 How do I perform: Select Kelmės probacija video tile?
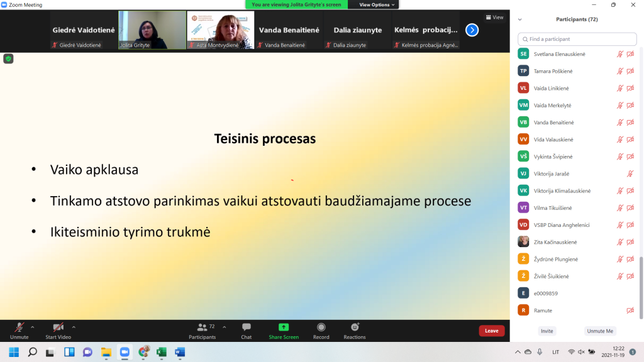click(x=426, y=30)
